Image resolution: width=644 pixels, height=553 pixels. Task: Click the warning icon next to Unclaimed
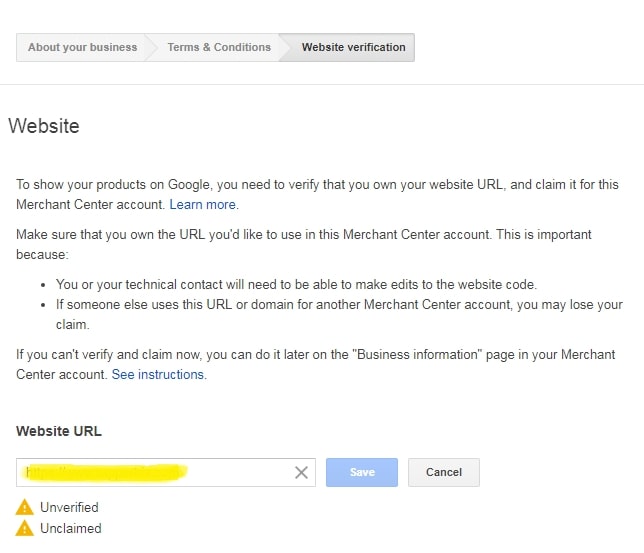click(x=25, y=528)
